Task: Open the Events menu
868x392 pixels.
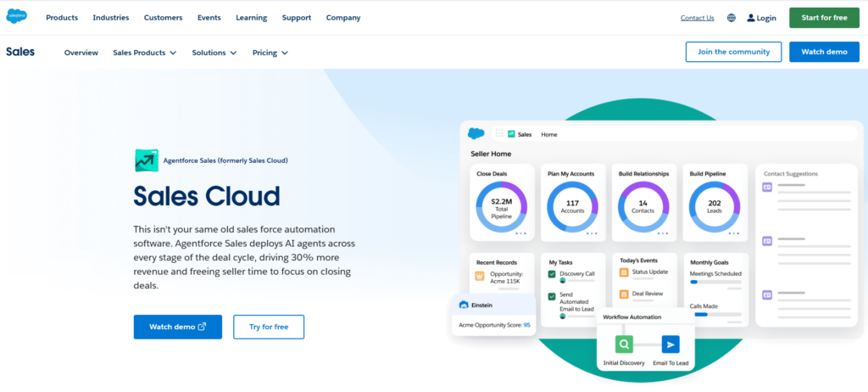Action: pyautogui.click(x=209, y=18)
